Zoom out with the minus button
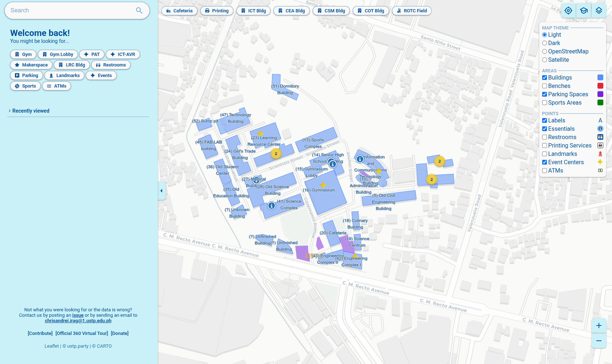Screen dimensions: 612x364 (599, 341)
